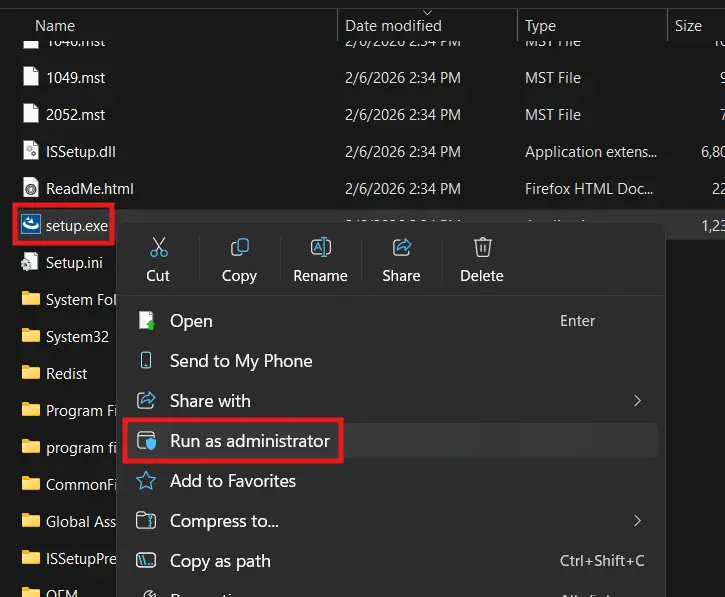Sort by the Name column header

55,25
